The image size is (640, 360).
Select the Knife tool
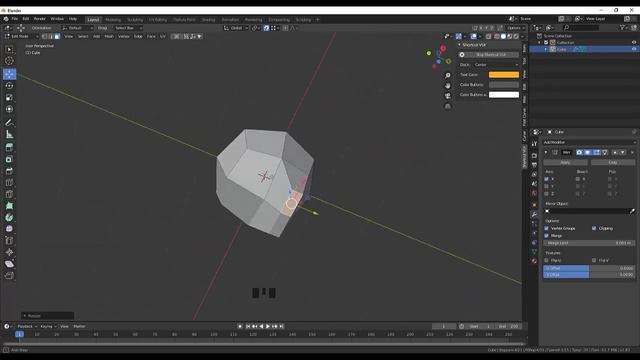(9, 194)
